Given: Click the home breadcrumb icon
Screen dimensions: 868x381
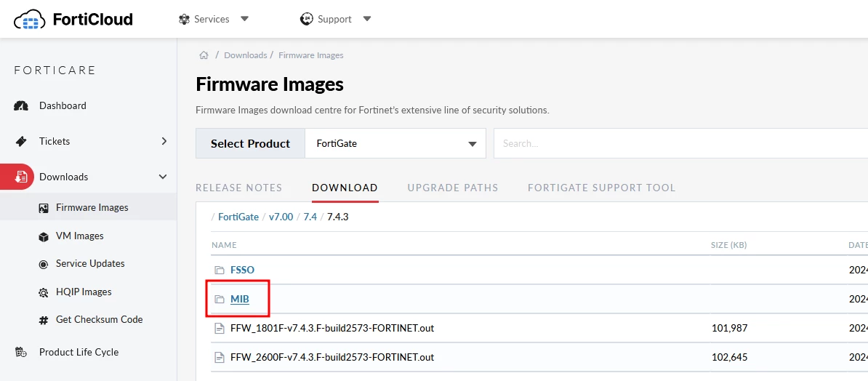Looking at the screenshot, I should (204, 55).
